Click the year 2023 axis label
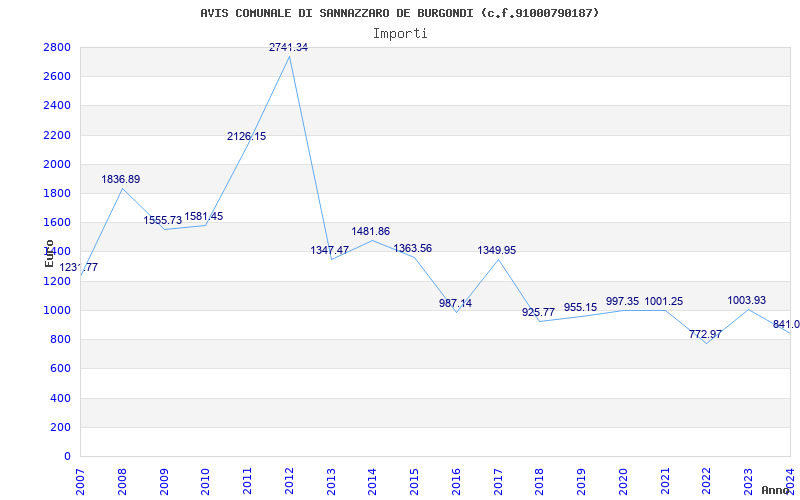The image size is (800, 500). point(748,482)
